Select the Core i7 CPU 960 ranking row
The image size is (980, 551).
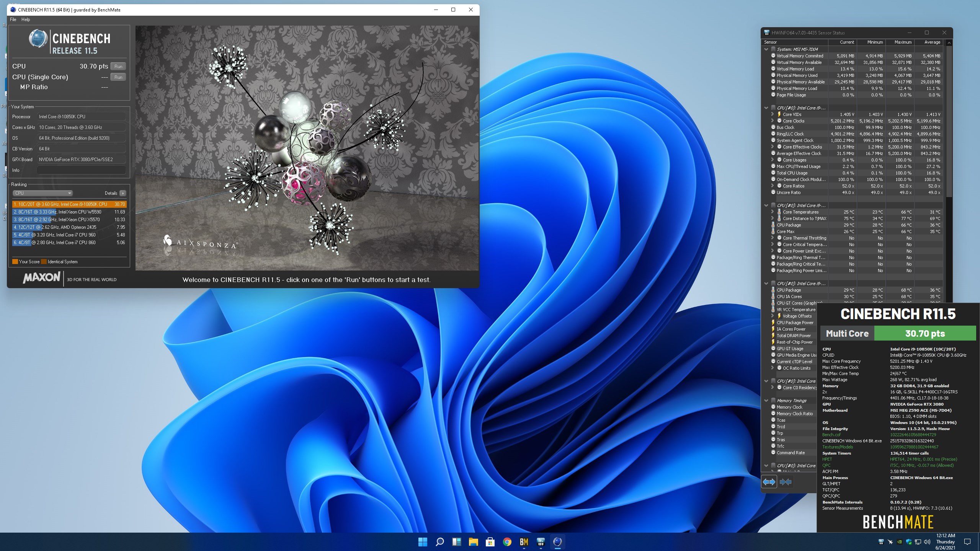tap(69, 235)
